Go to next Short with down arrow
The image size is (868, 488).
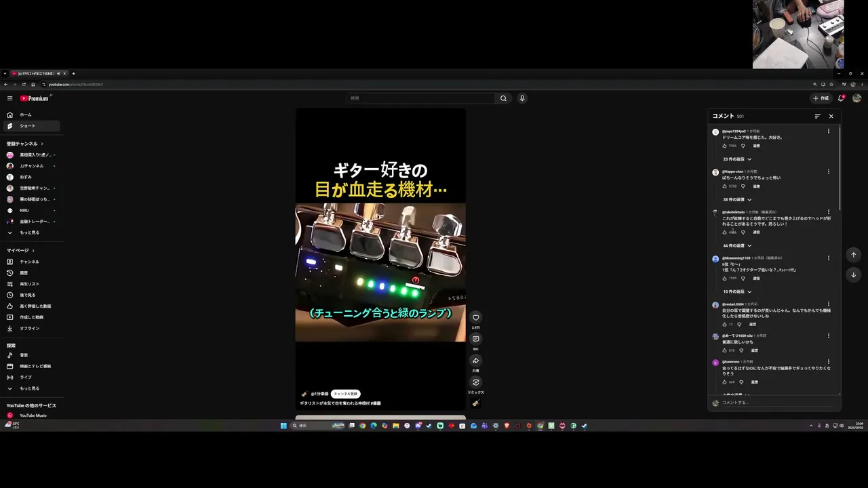(853, 274)
